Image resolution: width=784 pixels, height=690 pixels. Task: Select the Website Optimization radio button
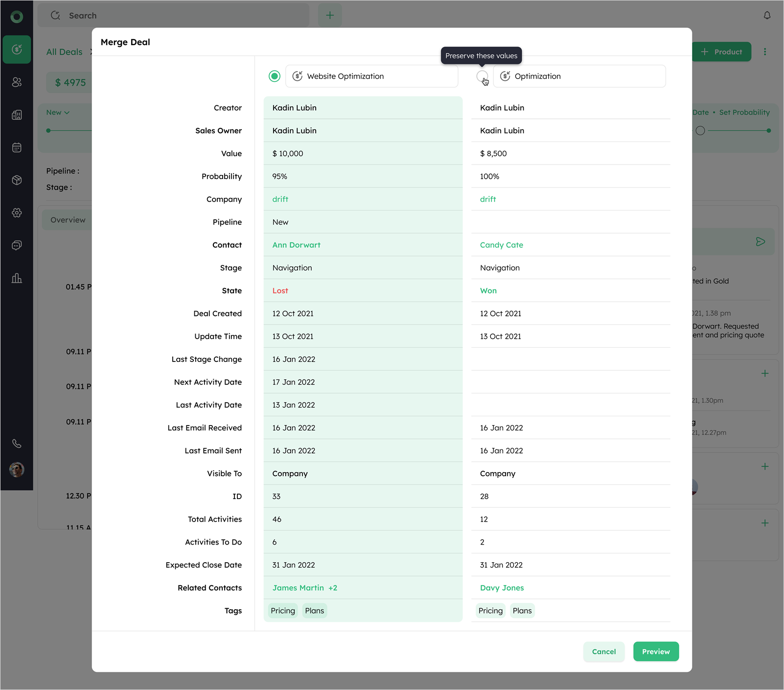tap(275, 76)
